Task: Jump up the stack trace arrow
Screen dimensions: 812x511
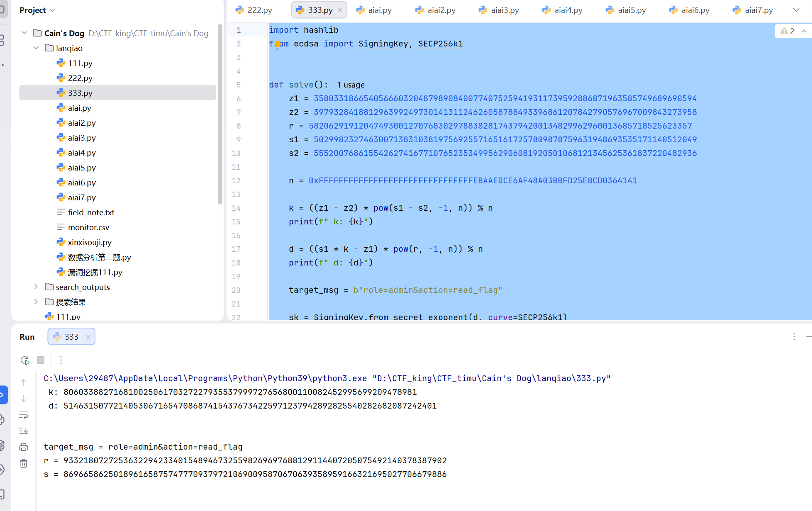Action: click(x=24, y=382)
